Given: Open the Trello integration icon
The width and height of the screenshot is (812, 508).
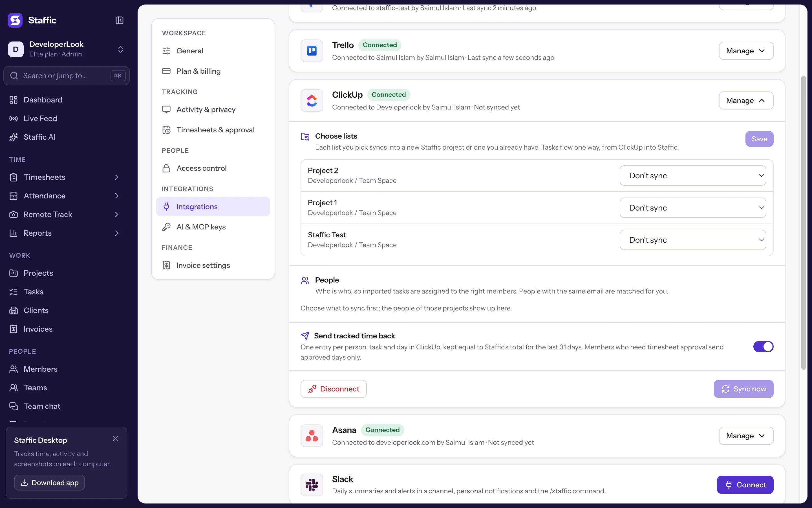Looking at the screenshot, I should point(312,51).
